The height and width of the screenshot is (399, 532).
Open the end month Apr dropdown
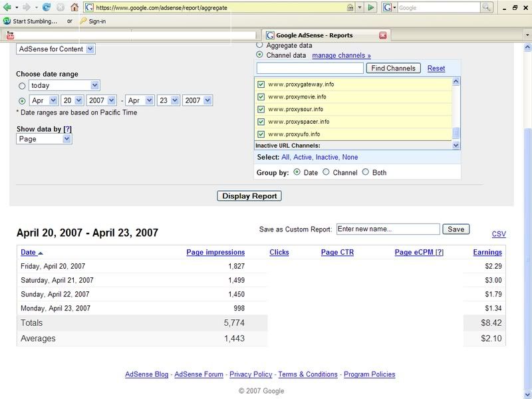pos(140,100)
